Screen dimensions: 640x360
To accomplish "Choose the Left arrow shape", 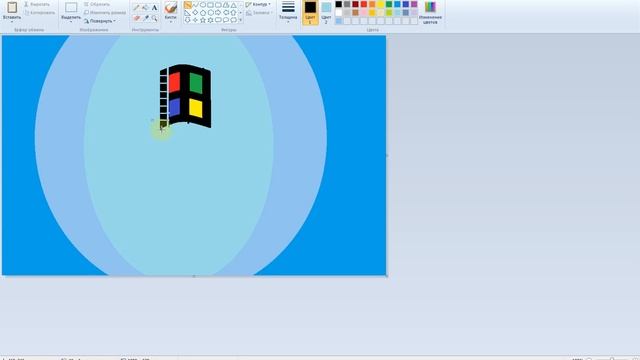I will tap(226, 13).
